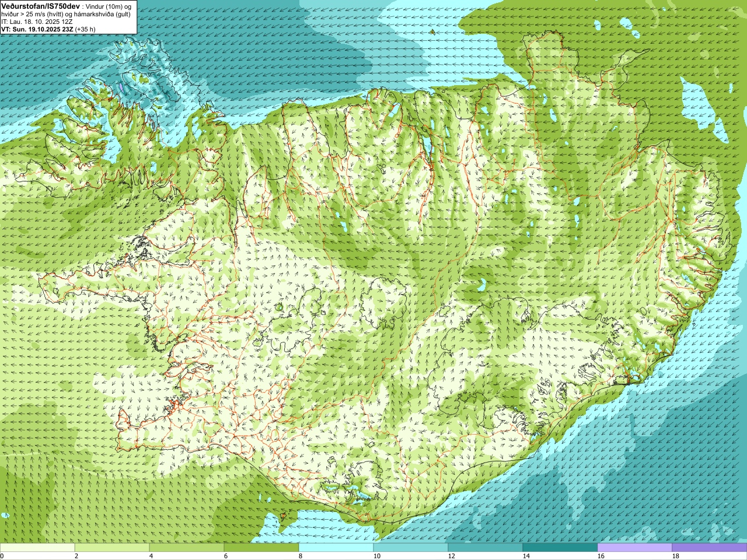Image resolution: width=747 pixels, height=560 pixels.
Task: Click the teal 12–14 m/s swatch
Action: (x=486, y=548)
